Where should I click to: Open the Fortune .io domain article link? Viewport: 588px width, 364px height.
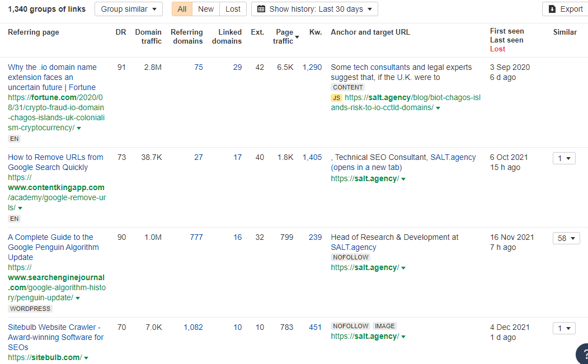pos(52,77)
